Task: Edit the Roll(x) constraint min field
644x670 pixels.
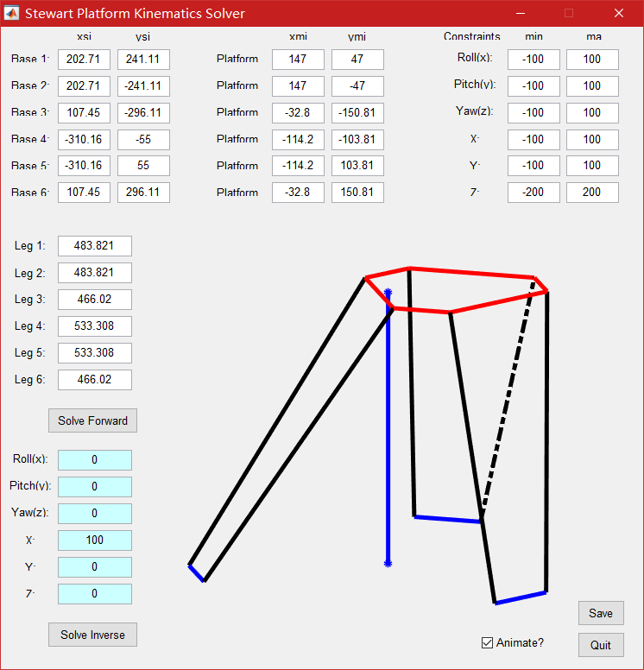Action: [x=534, y=60]
